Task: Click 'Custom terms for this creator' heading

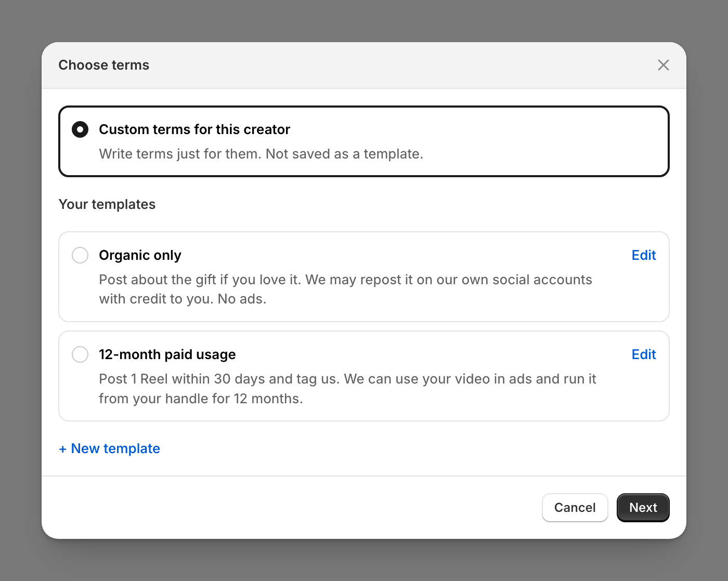Action: [194, 129]
